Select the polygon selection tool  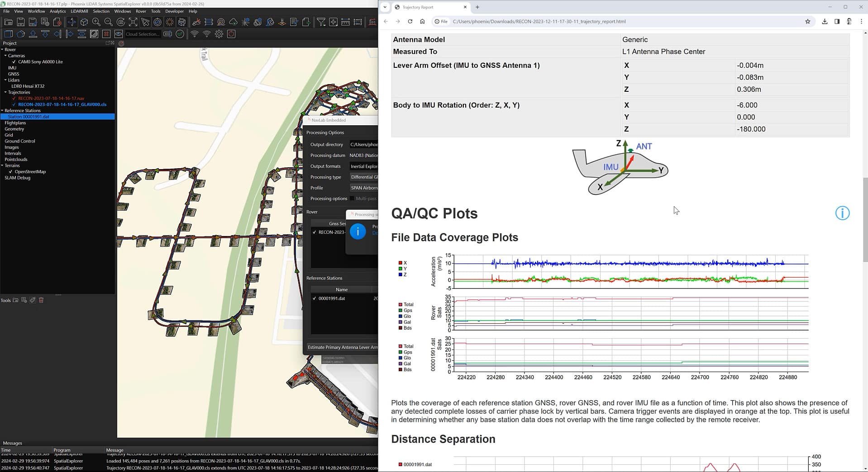(x=20, y=33)
